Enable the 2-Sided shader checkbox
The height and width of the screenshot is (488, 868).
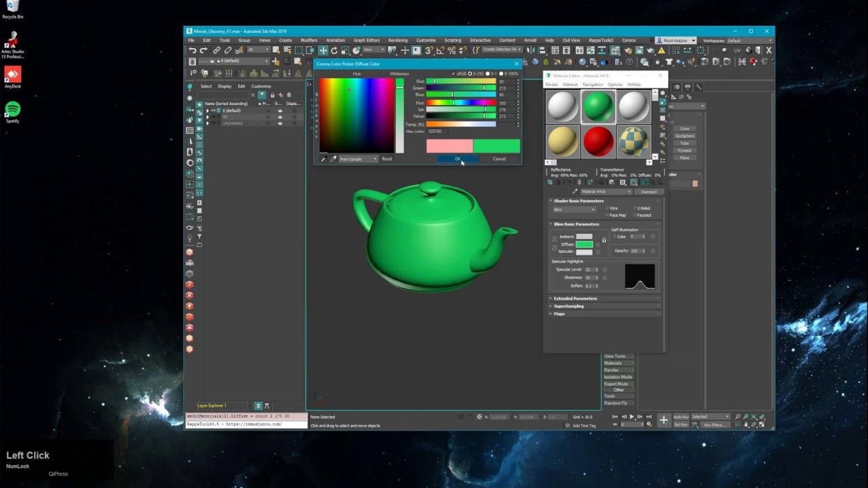pos(635,208)
